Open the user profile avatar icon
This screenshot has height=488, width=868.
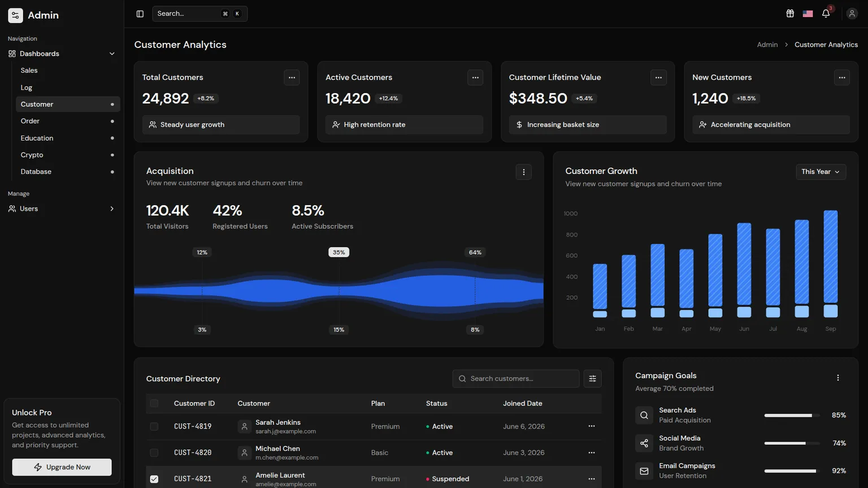point(852,14)
